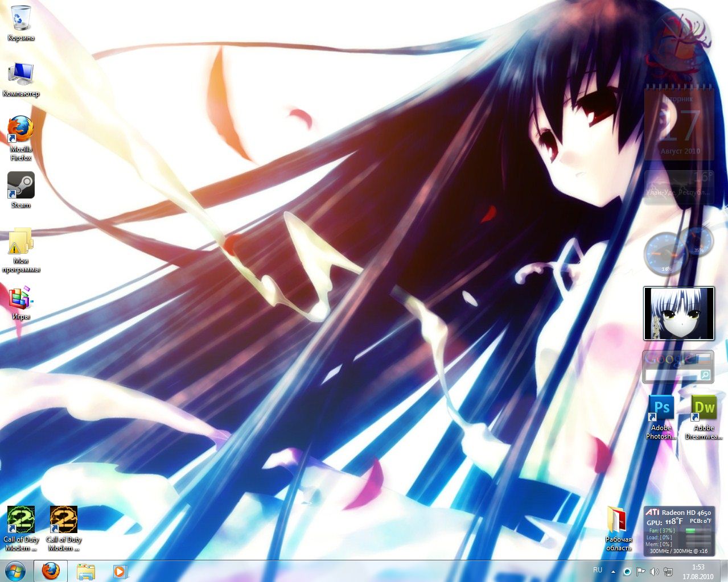Click the Google gadget search magnifier button
728x582 pixels.
705,375
